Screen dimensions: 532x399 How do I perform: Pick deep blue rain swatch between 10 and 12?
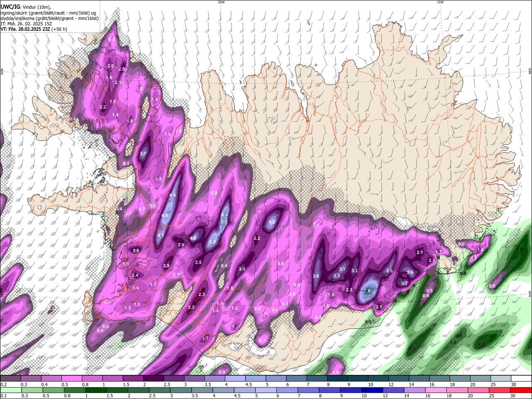coord(372,390)
